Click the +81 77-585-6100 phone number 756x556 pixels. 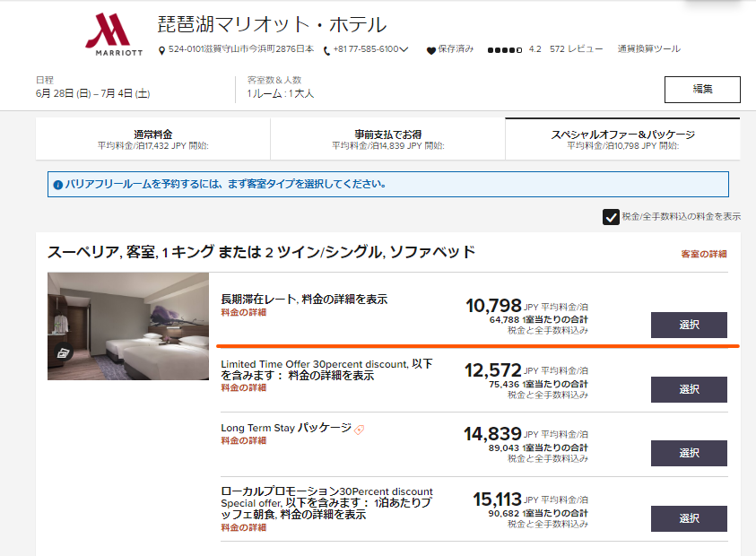click(x=366, y=49)
